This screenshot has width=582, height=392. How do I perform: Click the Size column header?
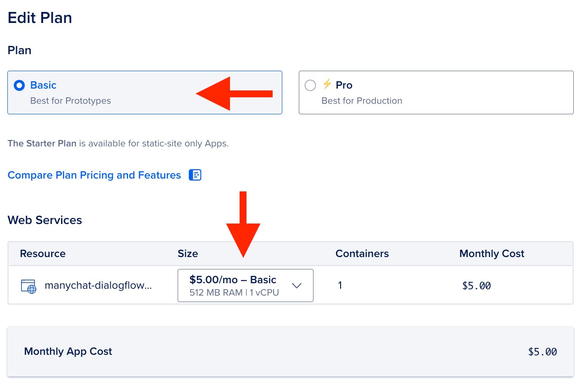188,253
